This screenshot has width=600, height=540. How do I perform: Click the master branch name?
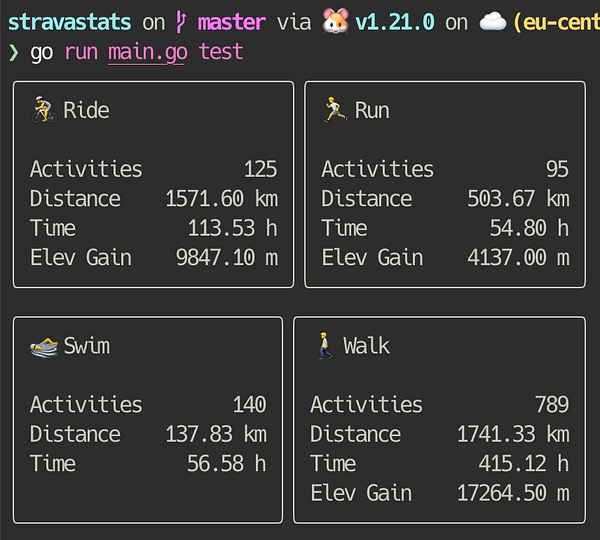(x=231, y=21)
